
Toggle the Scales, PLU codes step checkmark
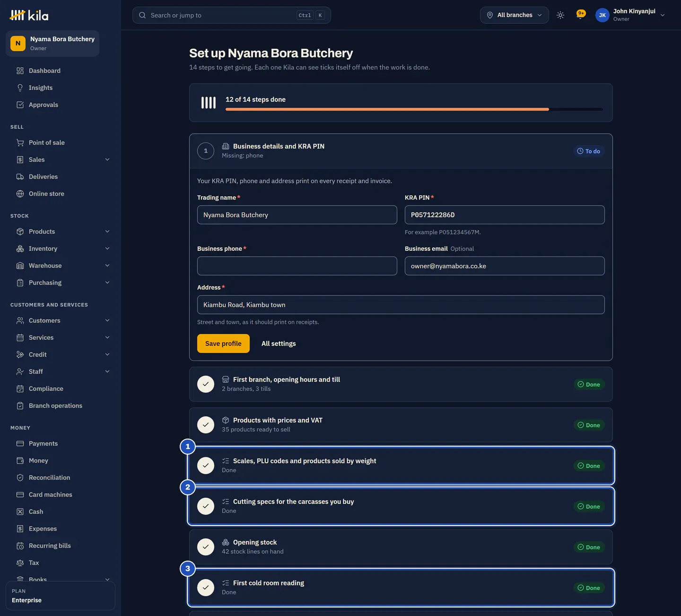point(206,466)
